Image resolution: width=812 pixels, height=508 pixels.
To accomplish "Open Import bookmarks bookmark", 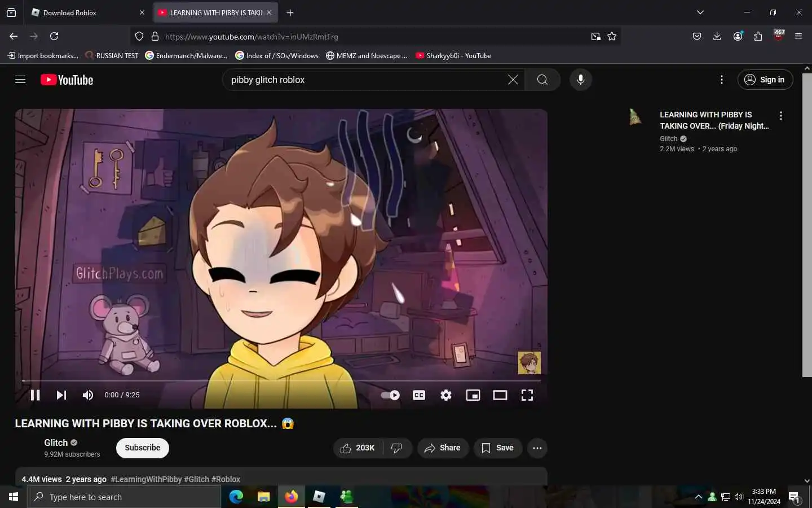I will 43,55.
